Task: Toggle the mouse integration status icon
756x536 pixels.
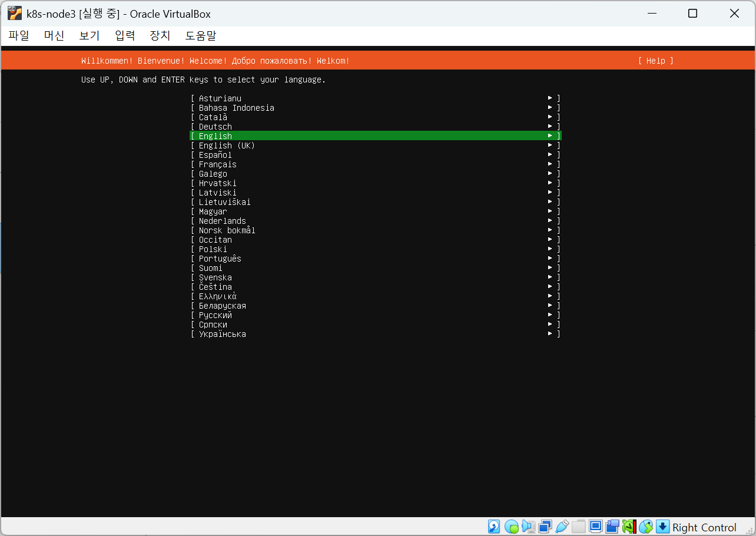Action: point(646,527)
